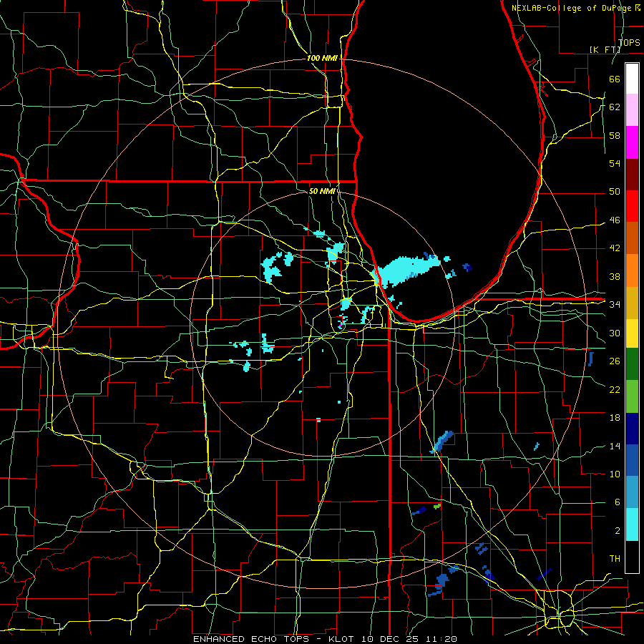
Task: Click the black TH swatch in legend
Action: tap(632, 557)
